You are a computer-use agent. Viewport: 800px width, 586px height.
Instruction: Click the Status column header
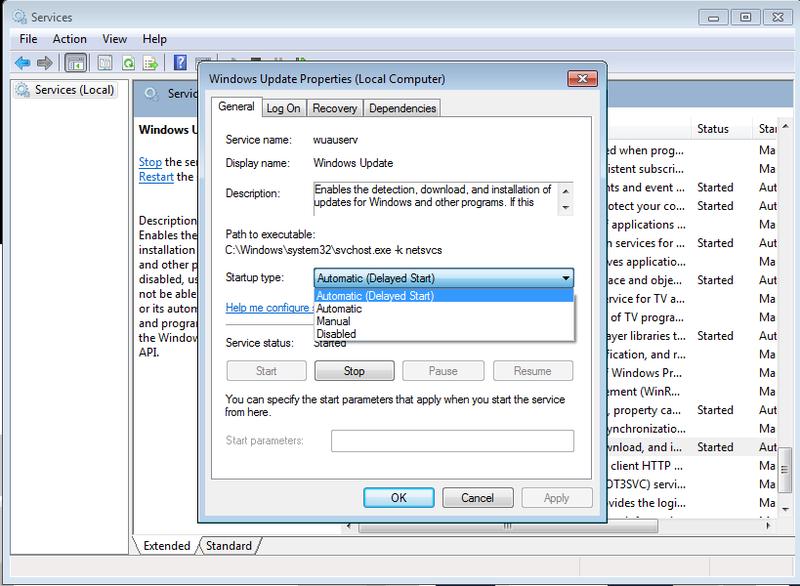click(721, 129)
